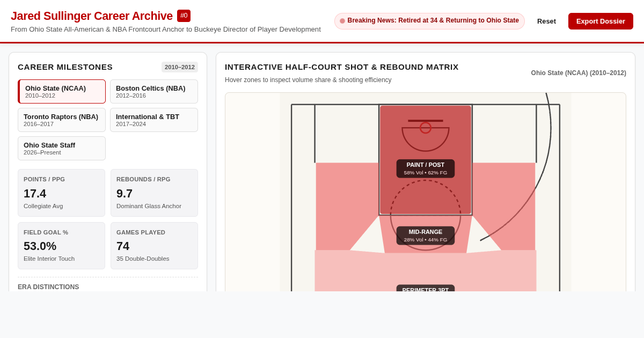The image size is (644, 338).
Task: Click the Collegiate Avg note
Action: coord(43,206)
